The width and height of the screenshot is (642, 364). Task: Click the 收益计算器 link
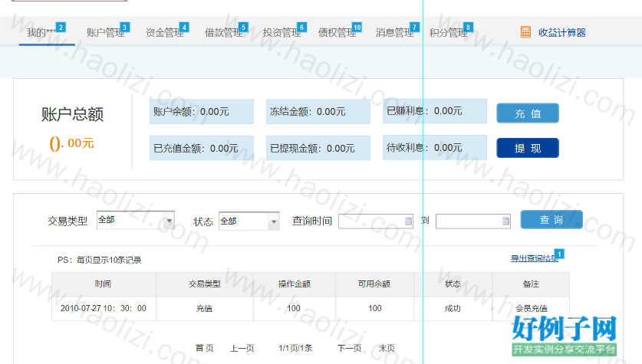click(561, 32)
